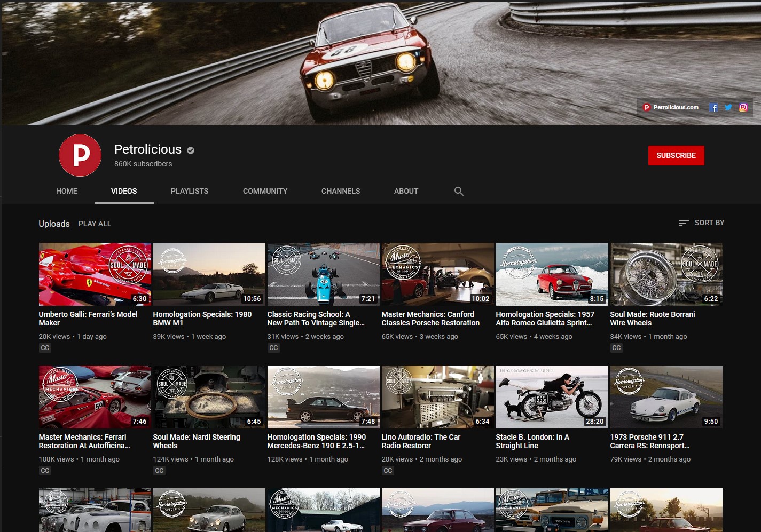Switch to the Home tab
761x532 pixels.
pyautogui.click(x=67, y=191)
